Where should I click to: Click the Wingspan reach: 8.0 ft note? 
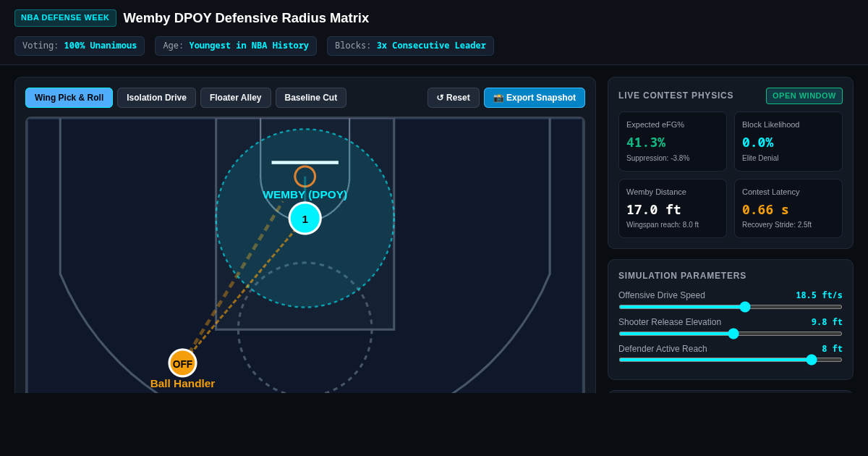[663, 225]
